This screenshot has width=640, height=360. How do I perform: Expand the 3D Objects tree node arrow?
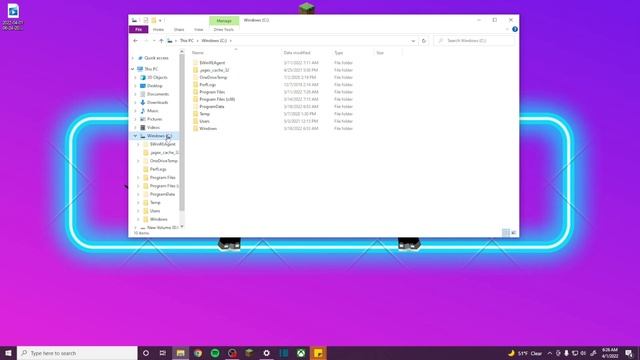pyautogui.click(x=136, y=78)
